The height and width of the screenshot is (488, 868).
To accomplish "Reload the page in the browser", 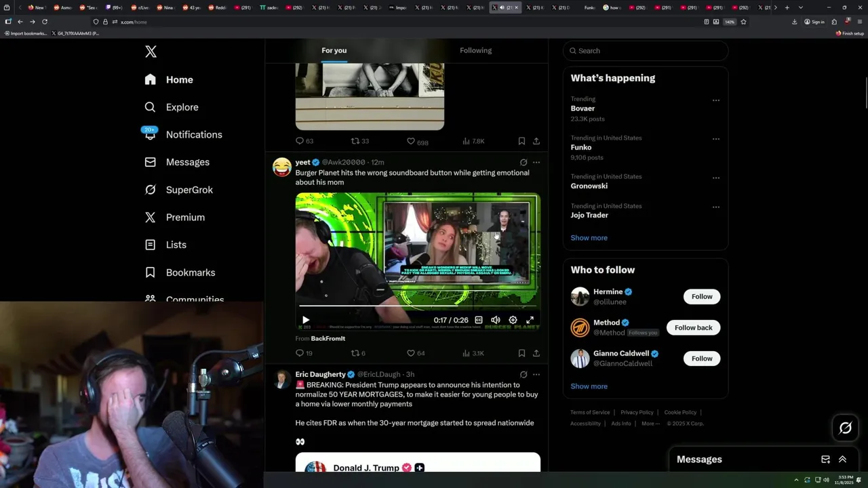I will point(45,22).
